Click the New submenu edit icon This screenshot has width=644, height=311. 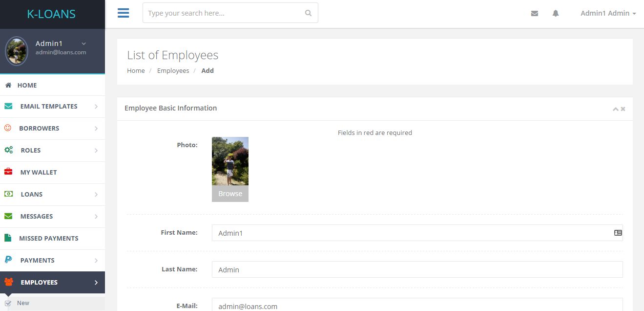(8, 303)
